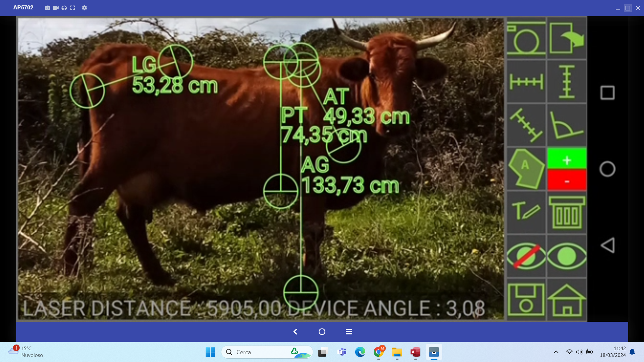Select the vertical ruler measurement tool
The height and width of the screenshot is (362, 644).
[567, 82]
